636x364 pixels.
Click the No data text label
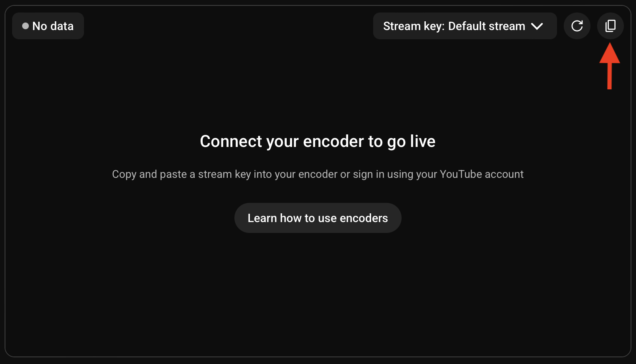(x=53, y=26)
